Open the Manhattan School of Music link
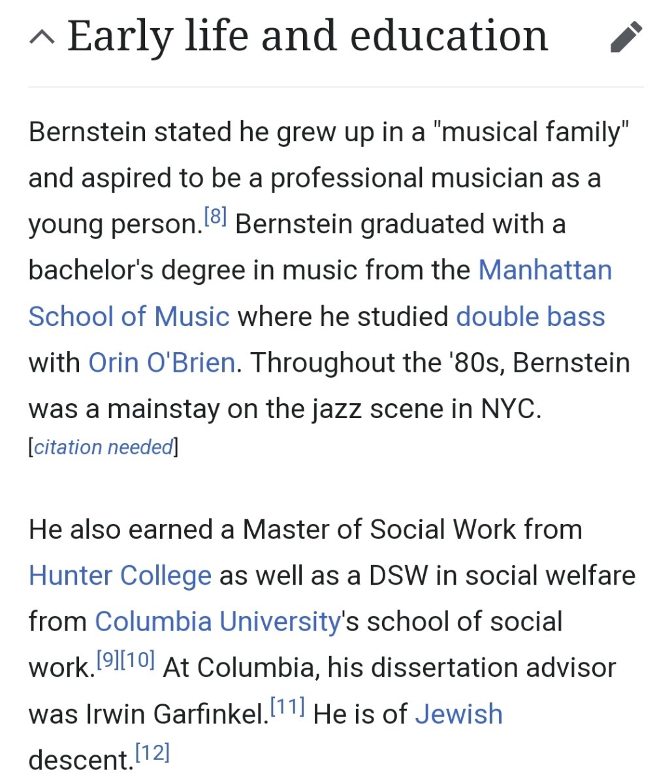The image size is (672, 784). point(545,270)
